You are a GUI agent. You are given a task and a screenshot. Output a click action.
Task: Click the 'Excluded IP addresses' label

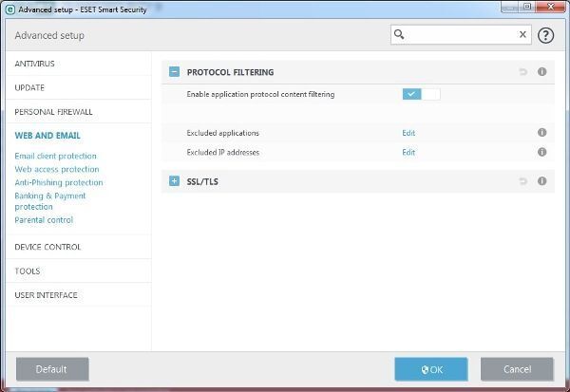click(x=223, y=152)
